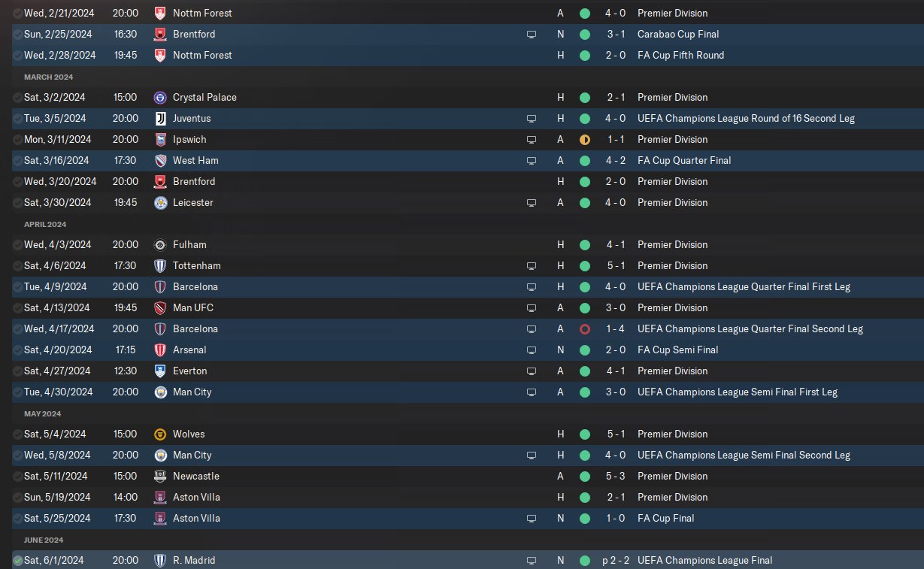The width and height of the screenshot is (924, 569).
Task: Toggle the checkmark beside the Leicester fixture
Action: (18, 202)
